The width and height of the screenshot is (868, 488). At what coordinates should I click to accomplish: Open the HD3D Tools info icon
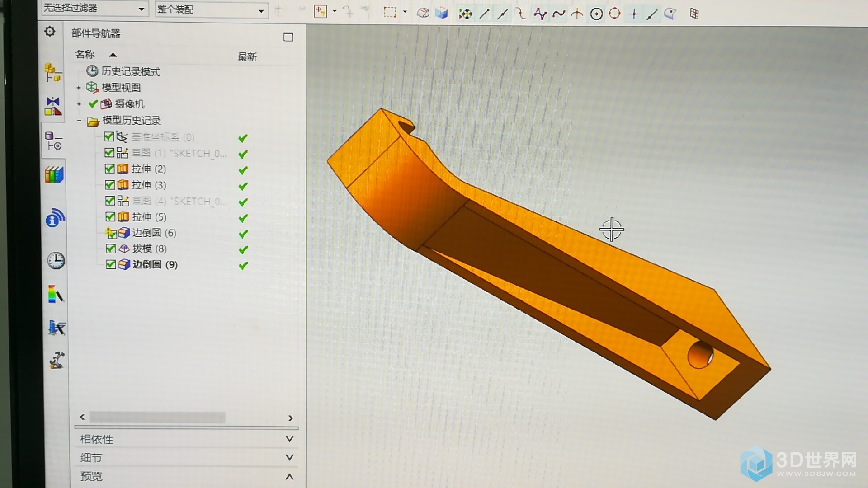coord(55,218)
